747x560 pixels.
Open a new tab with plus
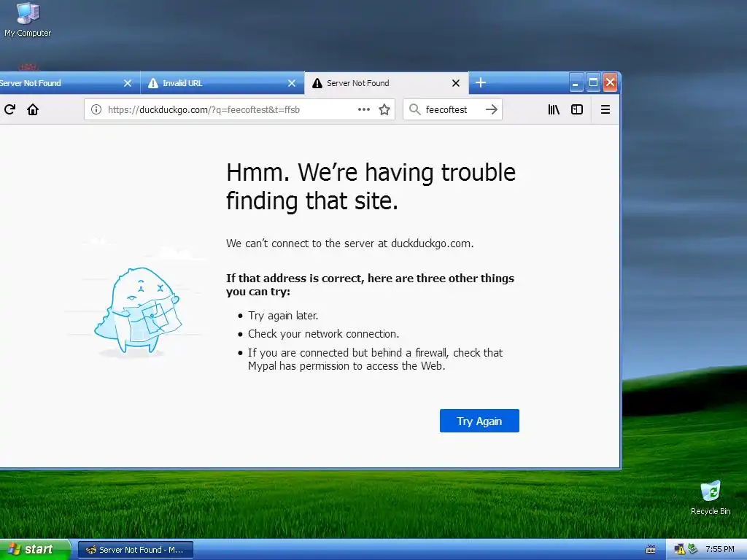[481, 82]
